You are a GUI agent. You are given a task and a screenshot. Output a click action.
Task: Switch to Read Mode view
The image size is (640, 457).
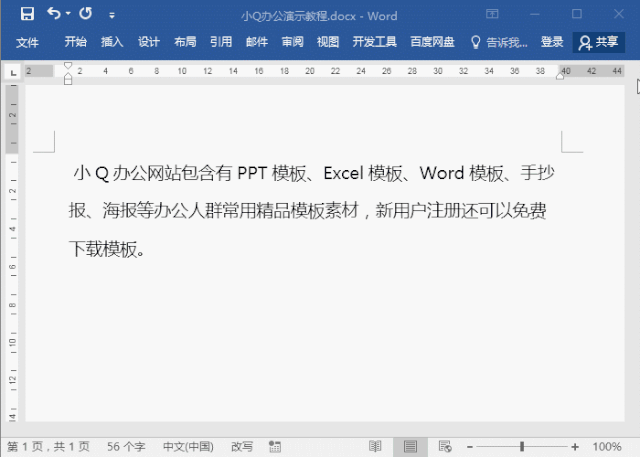point(375,446)
